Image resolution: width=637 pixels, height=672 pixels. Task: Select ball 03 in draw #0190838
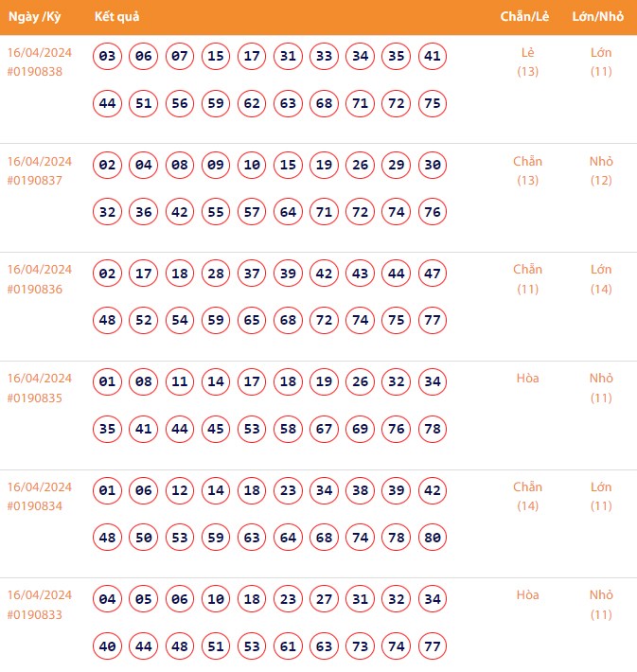[108, 57]
